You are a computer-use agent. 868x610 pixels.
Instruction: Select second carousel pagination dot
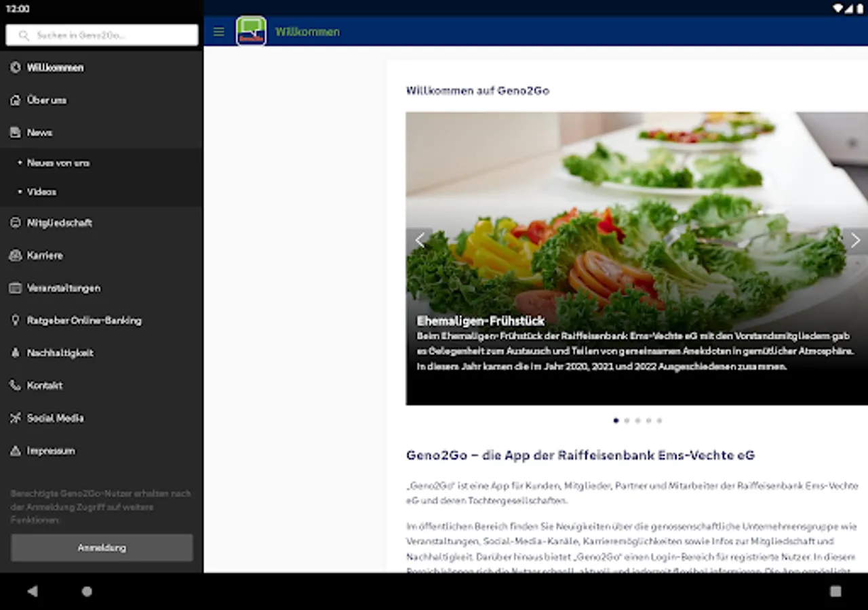point(627,420)
